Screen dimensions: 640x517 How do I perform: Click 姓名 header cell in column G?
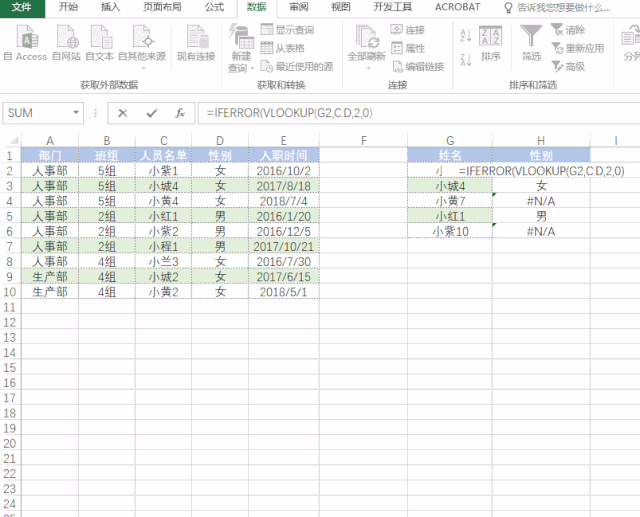tap(450, 155)
